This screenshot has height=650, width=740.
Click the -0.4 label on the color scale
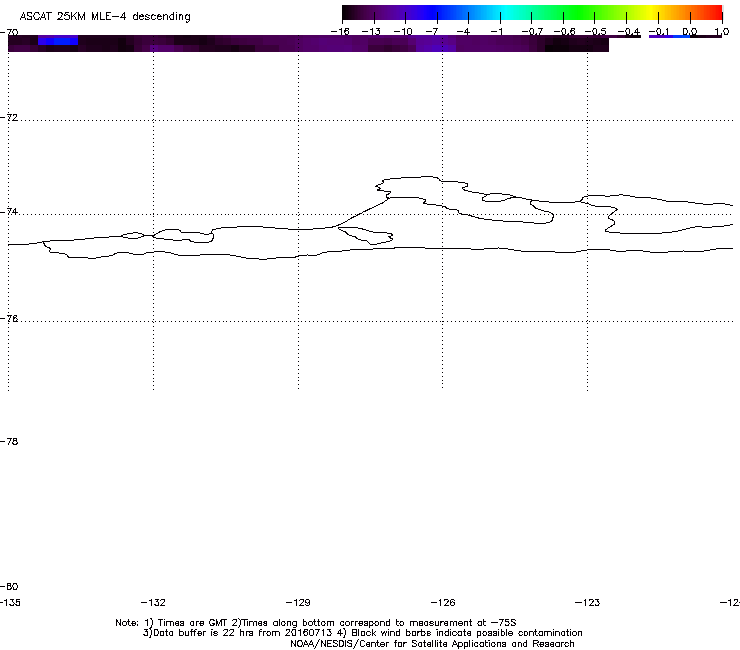629,32
